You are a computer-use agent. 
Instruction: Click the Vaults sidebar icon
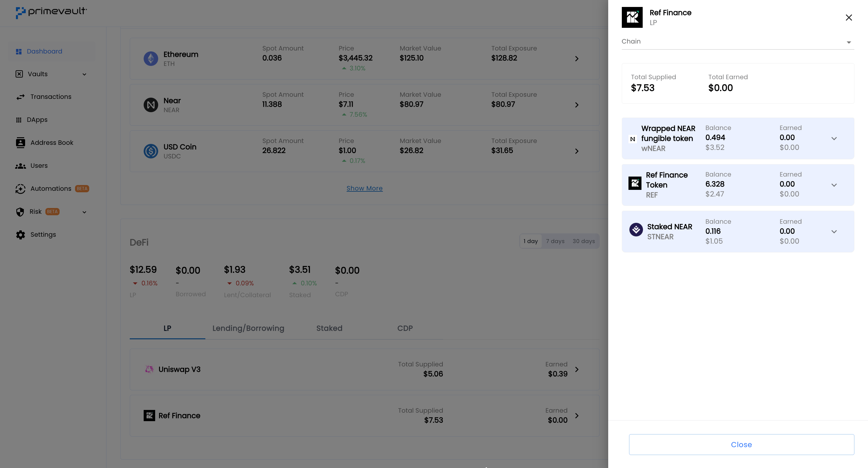pos(19,74)
